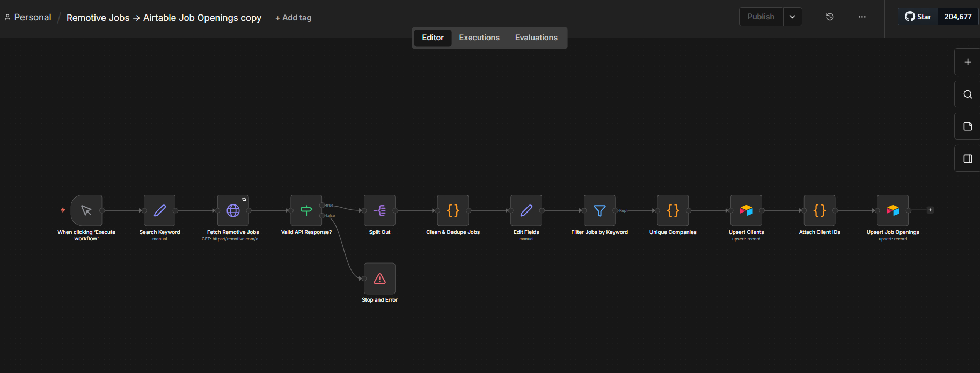Open the node search magnifier button
This screenshot has height=373, width=980.
point(968,94)
